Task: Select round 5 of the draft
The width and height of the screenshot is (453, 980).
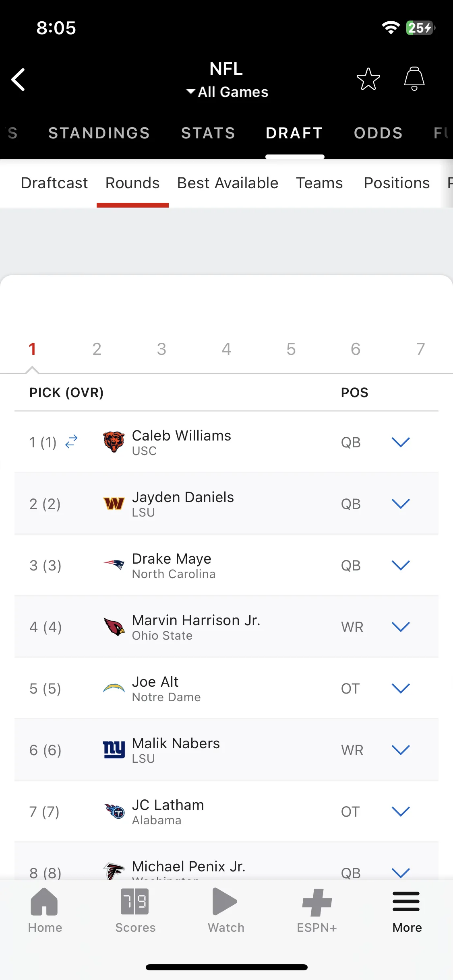Action: [291, 349]
